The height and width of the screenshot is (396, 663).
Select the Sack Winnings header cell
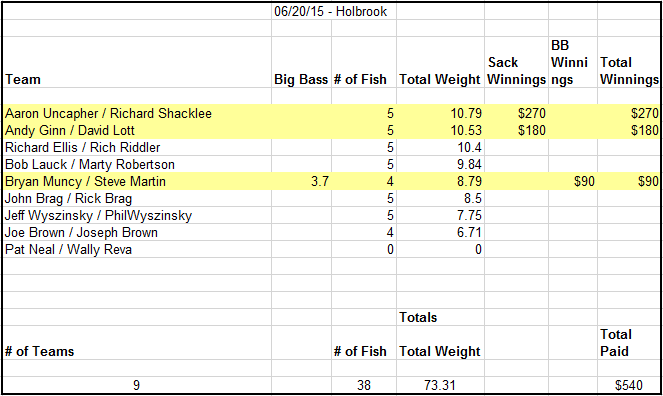point(516,62)
